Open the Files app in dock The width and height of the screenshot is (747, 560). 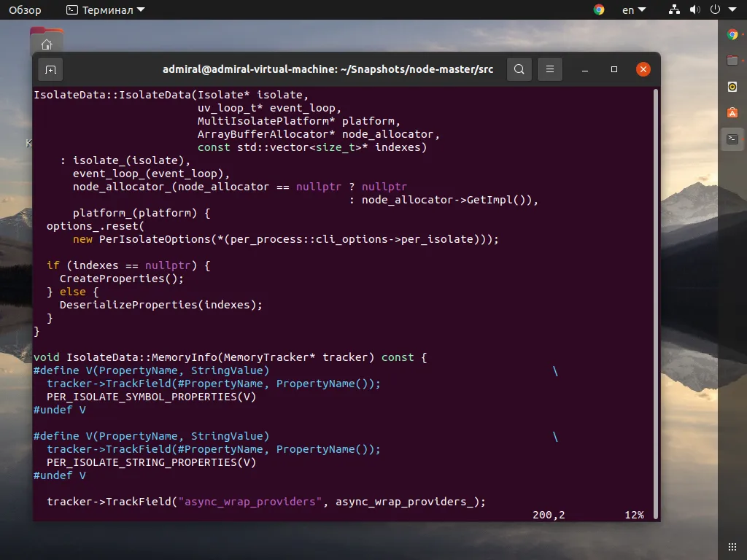pyautogui.click(x=732, y=61)
